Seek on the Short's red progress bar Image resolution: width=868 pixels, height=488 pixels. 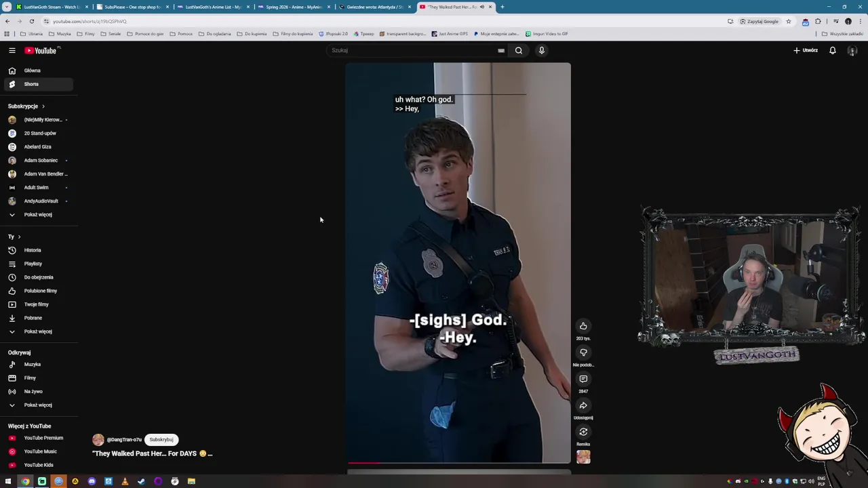click(x=458, y=463)
